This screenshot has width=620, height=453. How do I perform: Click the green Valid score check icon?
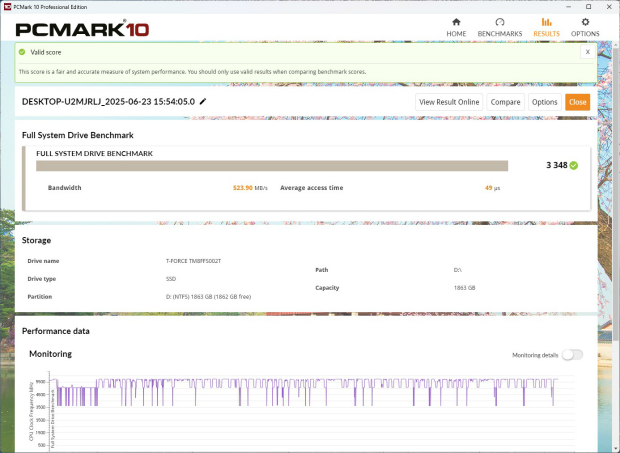tap(22, 52)
